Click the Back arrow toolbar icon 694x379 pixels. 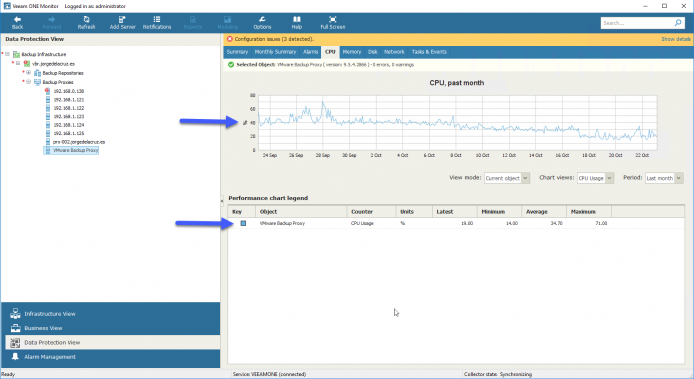click(x=17, y=19)
